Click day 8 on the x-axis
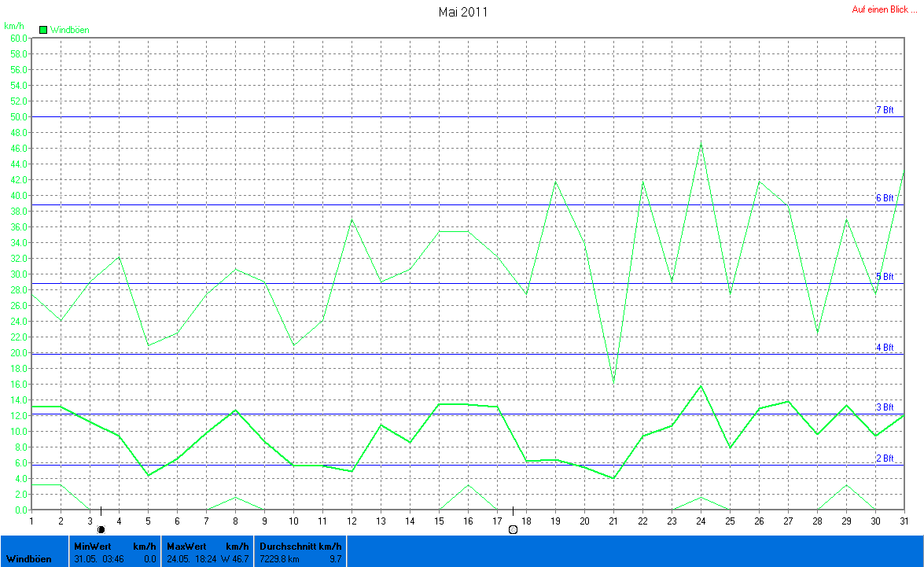The height and width of the screenshot is (567, 924). tap(235, 521)
